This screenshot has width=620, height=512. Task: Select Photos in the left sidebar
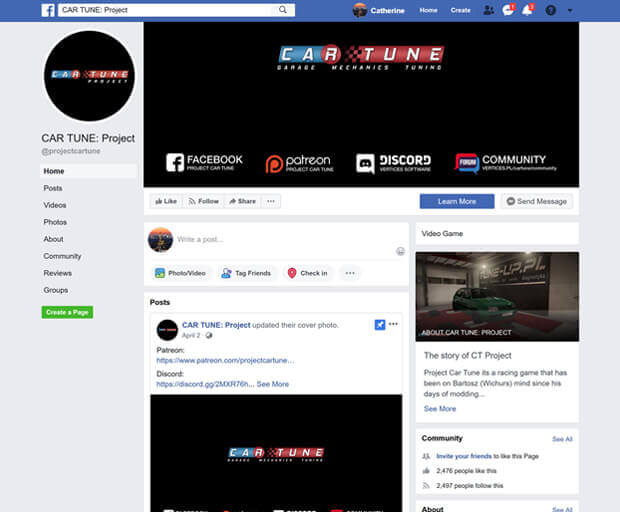tap(55, 222)
